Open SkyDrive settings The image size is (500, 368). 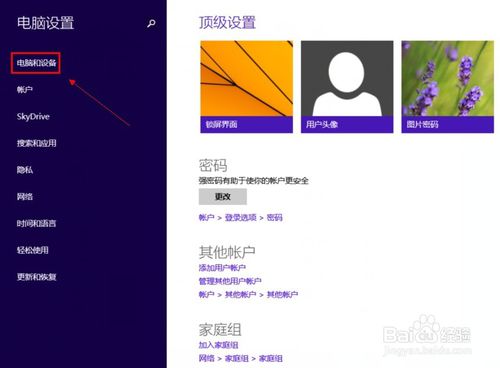[33, 116]
